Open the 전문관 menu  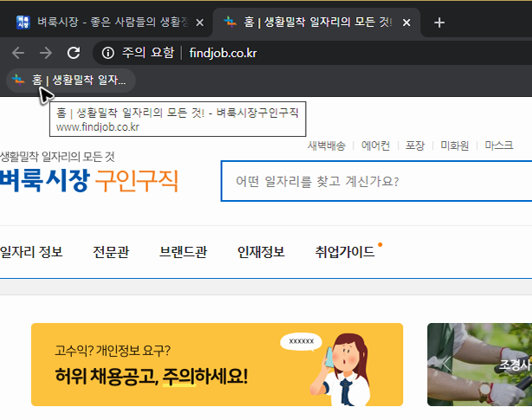click(x=111, y=252)
